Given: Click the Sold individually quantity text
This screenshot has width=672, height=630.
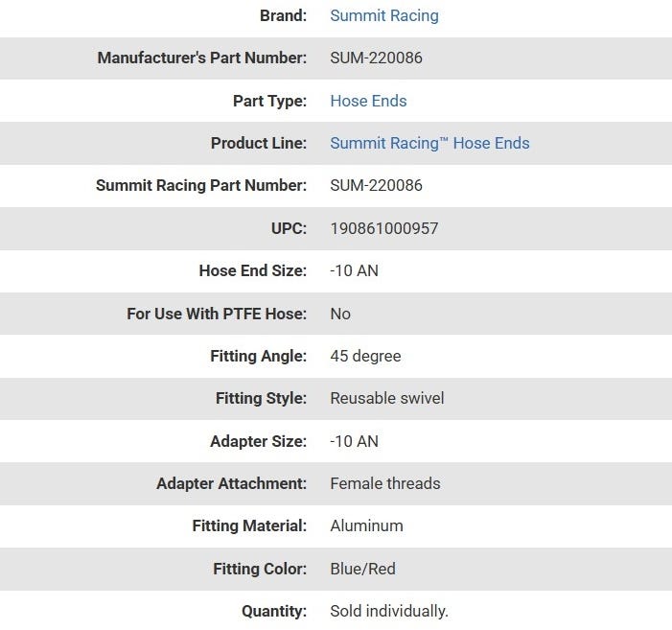Looking at the screenshot, I should coord(388,611).
